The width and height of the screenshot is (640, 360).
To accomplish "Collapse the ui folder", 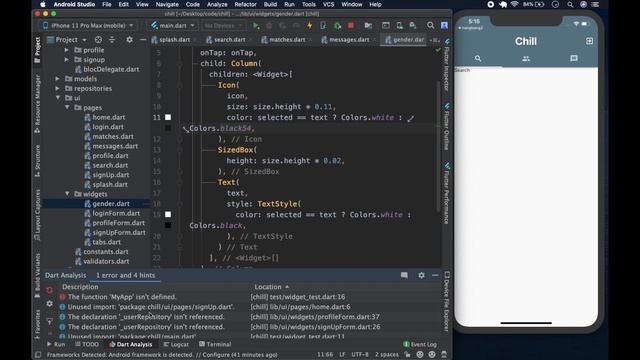I will point(58,98).
